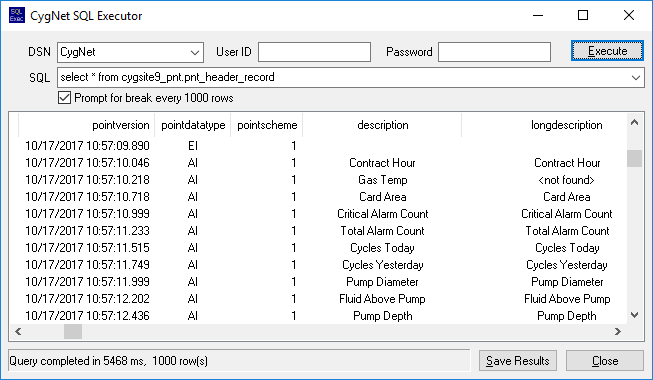Click the Close button at the bottom

tap(605, 361)
